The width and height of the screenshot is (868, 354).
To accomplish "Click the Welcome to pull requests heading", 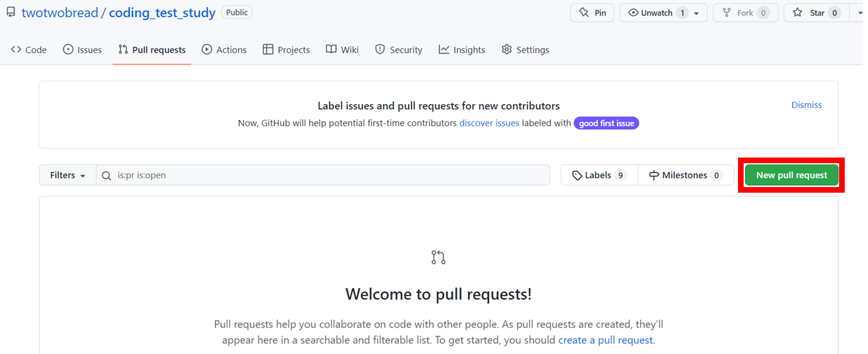I will [x=438, y=294].
